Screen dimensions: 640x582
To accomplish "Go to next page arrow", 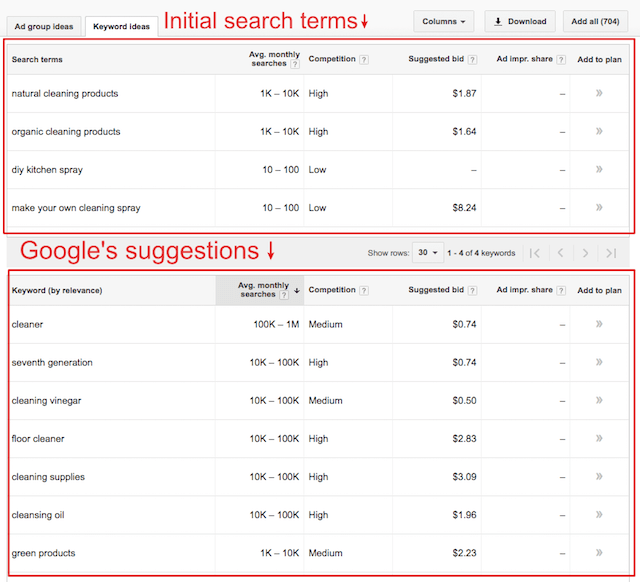I will point(585,253).
